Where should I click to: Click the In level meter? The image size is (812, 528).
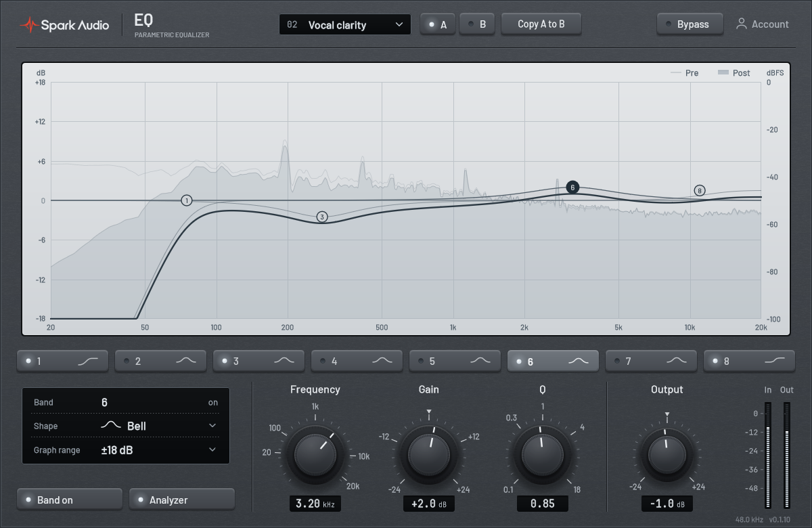[768, 455]
